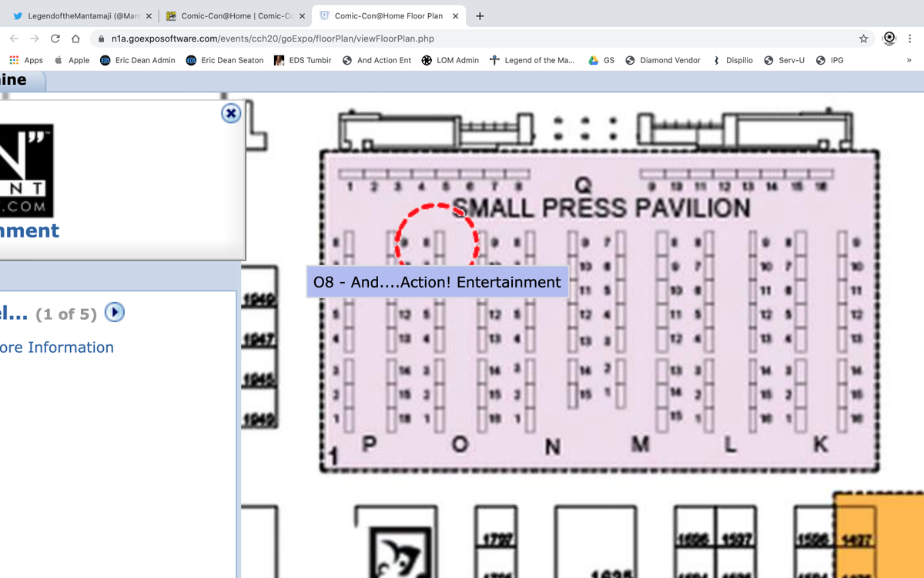
Task: Click the exhibitor company name link
Action: point(29,230)
